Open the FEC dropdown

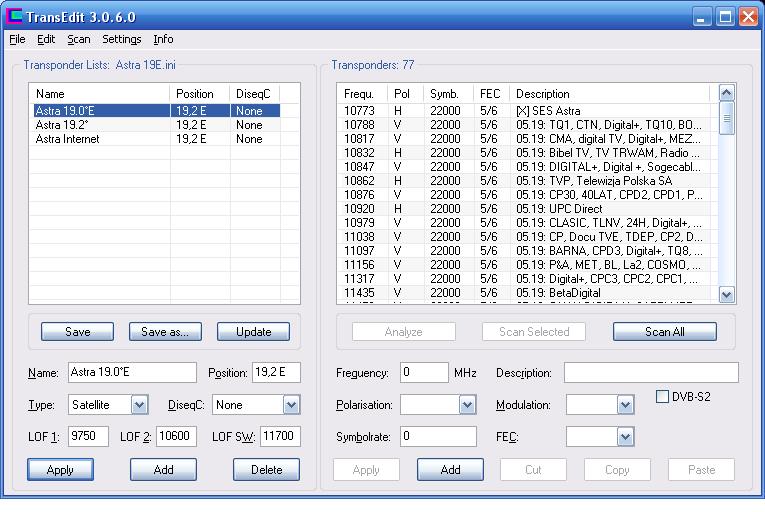click(625, 436)
